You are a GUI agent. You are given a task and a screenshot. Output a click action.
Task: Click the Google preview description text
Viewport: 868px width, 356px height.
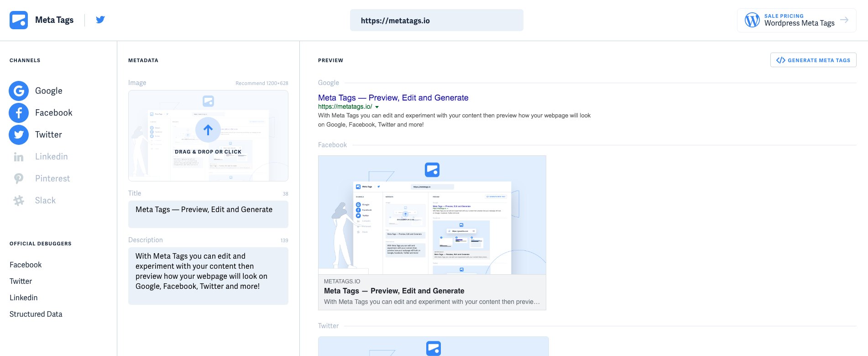[x=454, y=120]
